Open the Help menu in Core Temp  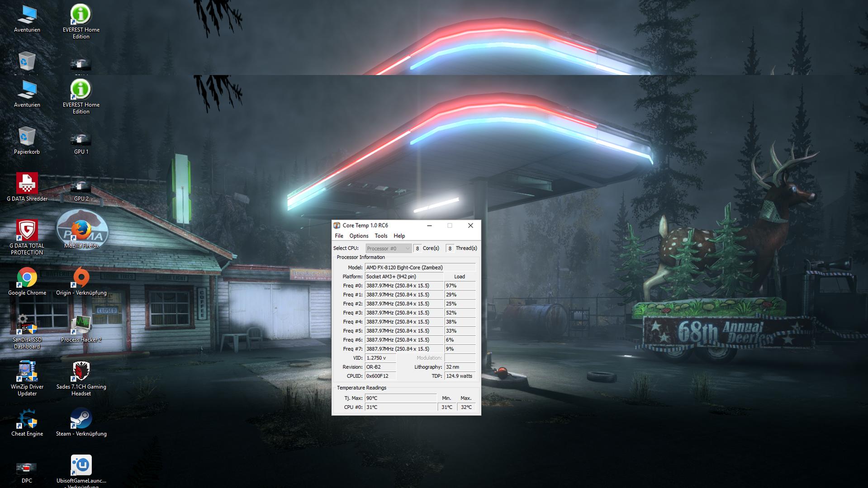click(399, 236)
